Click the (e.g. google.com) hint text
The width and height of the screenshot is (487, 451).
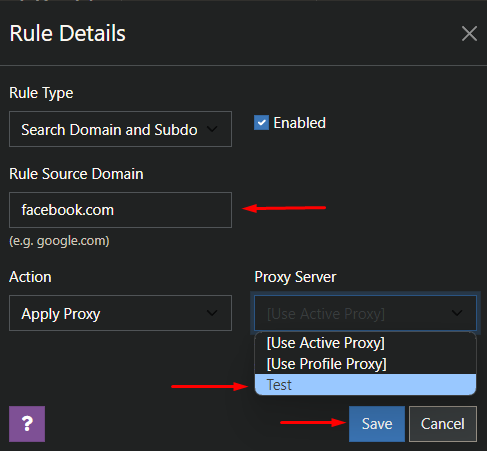[x=59, y=241]
